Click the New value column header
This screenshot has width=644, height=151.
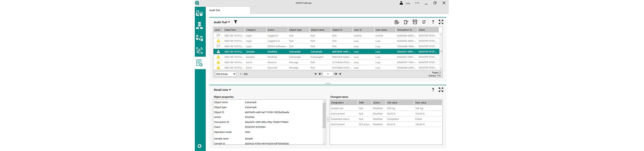tap(428, 102)
